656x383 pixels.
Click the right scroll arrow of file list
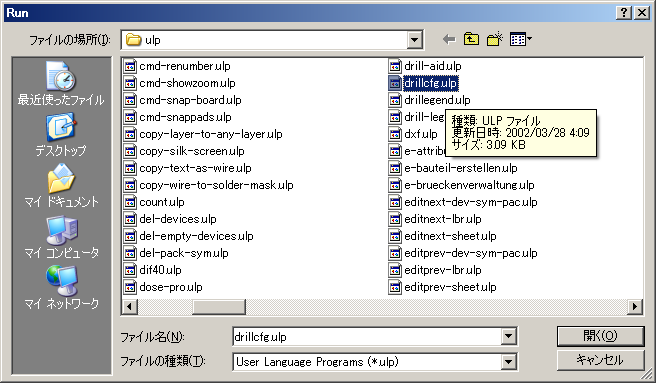pyautogui.click(x=635, y=307)
